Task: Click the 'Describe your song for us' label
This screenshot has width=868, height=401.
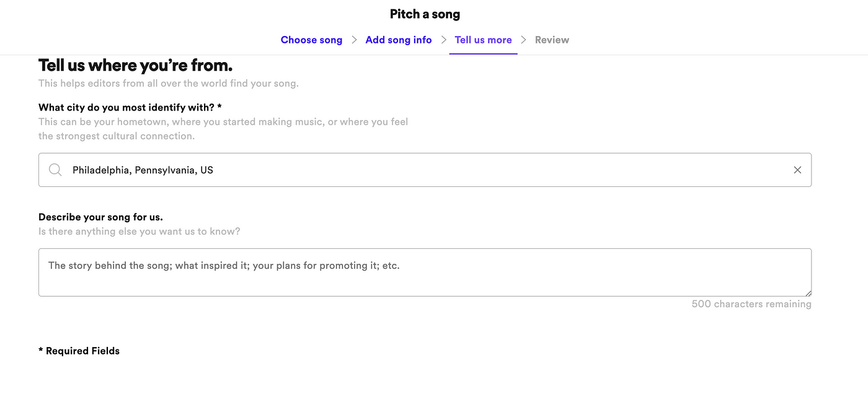Action: pos(100,217)
